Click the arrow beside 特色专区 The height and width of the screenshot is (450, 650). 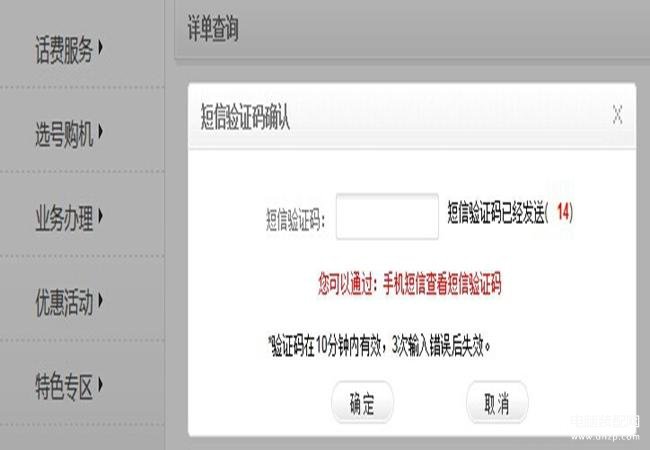click(100, 385)
